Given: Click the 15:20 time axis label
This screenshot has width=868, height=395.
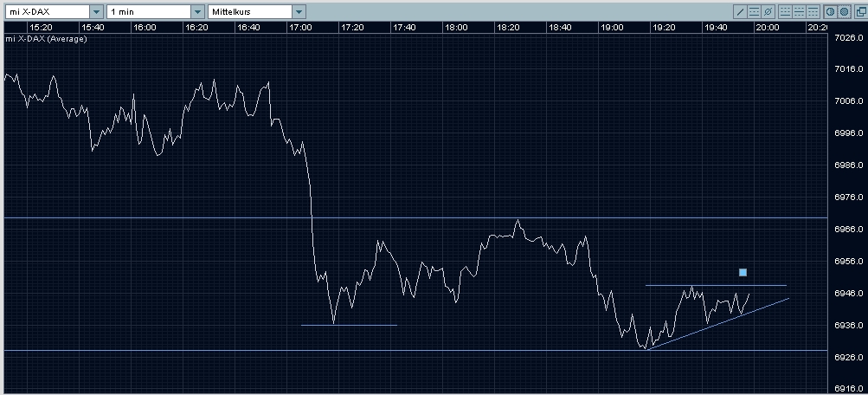Looking at the screenshot, I should pyautogui.click(x=41, y=28).
